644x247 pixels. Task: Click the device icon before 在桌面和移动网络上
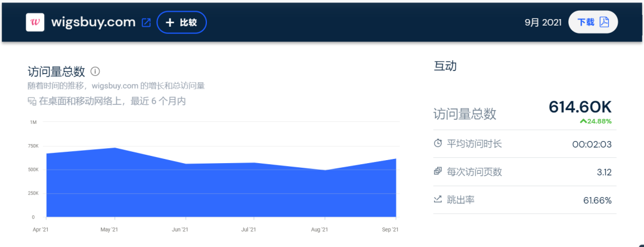pos(32,102)
